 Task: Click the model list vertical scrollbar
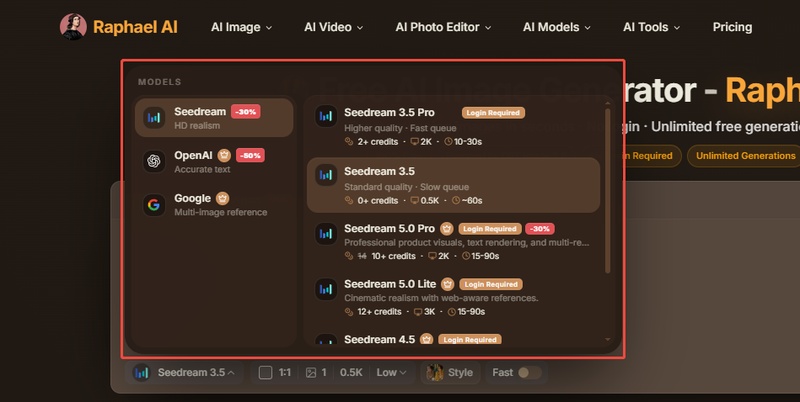pos(607,191)
